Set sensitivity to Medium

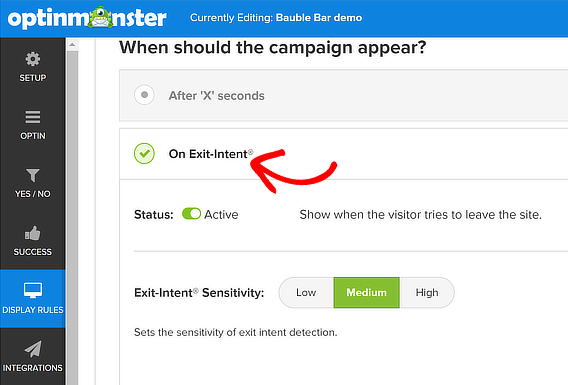tap(366, 293)
